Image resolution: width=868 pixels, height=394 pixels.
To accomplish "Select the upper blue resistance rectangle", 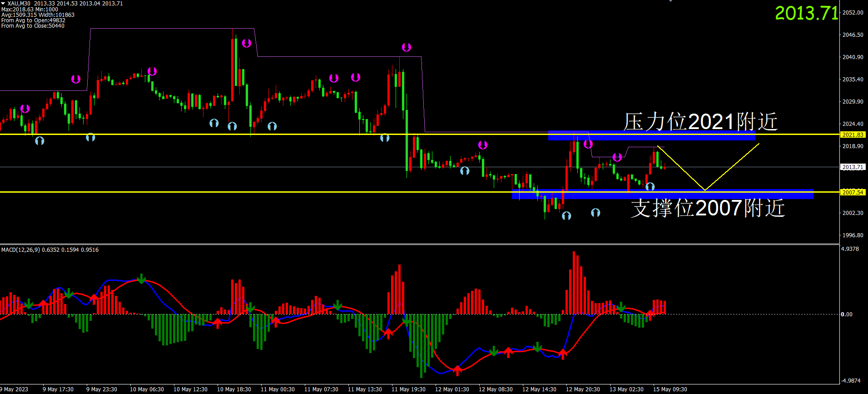I will pos(651,136).
